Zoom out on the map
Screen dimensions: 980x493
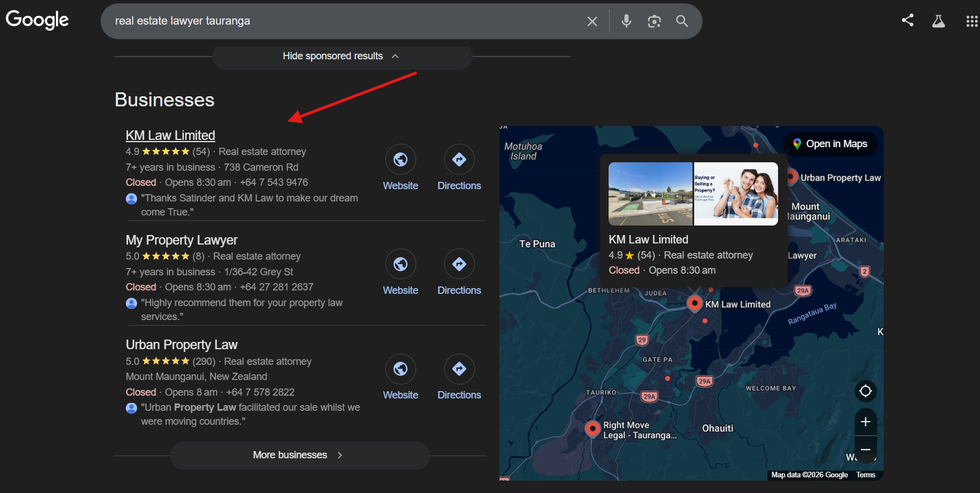coord(865,449)
